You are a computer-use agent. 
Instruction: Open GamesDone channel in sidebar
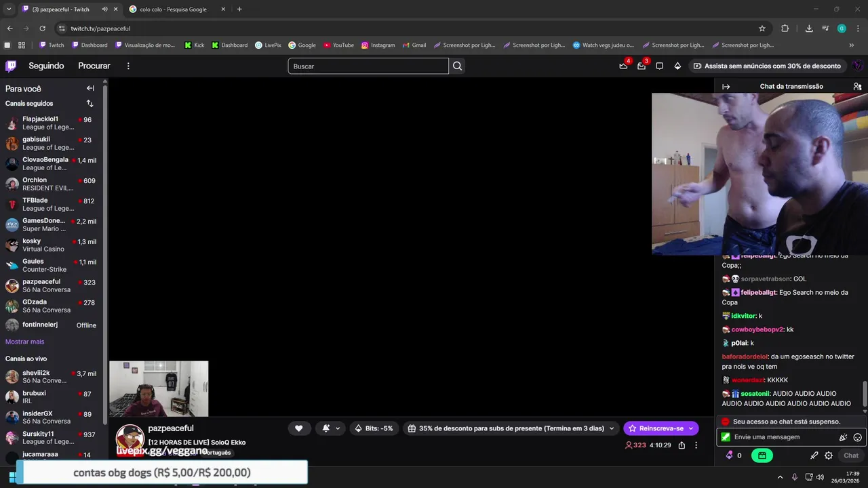pos(53,225)
